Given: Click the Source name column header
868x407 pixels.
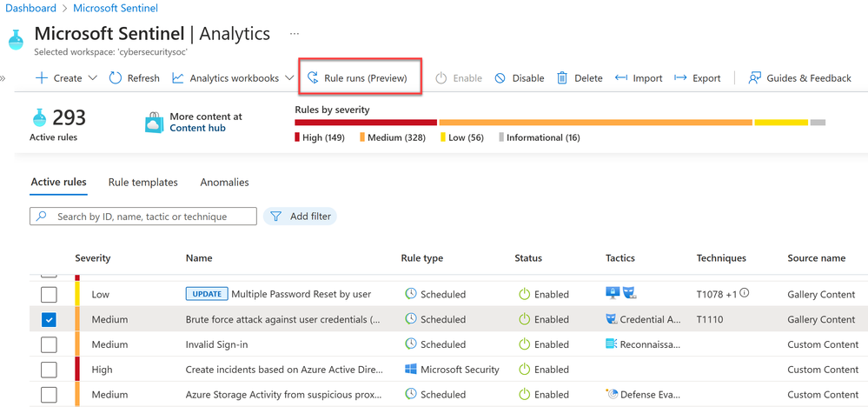Looking at the screenshot, I should pyautogui.click(x=817, y=258).
